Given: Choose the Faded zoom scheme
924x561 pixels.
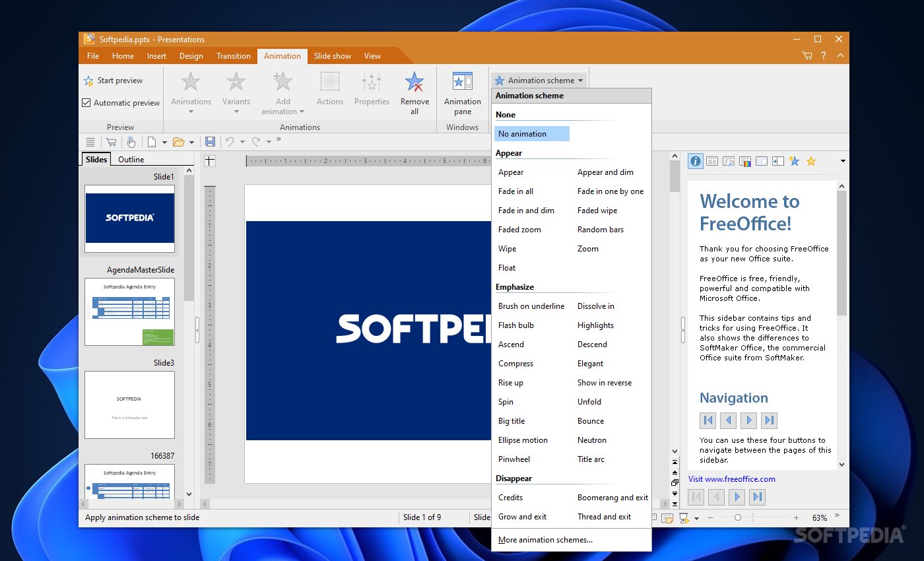Looking at the screenshot, I should 519,230.
